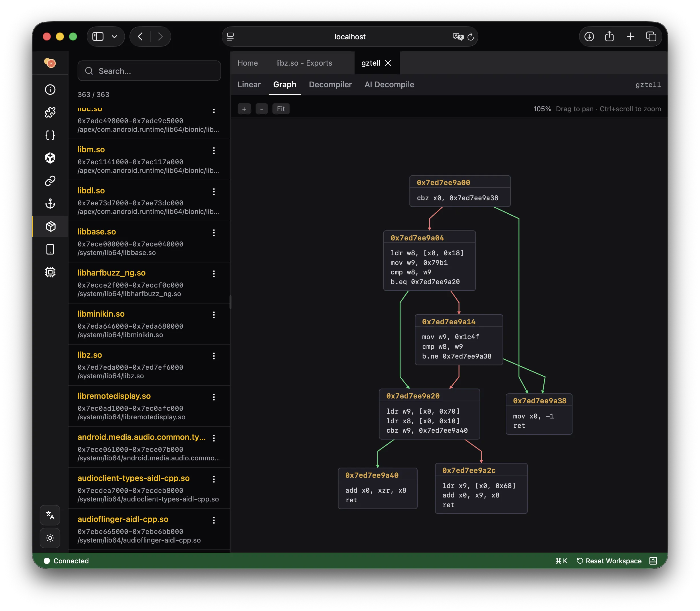
Task: Toggle the sun theme switcher icon
Action: coord(50,538)
